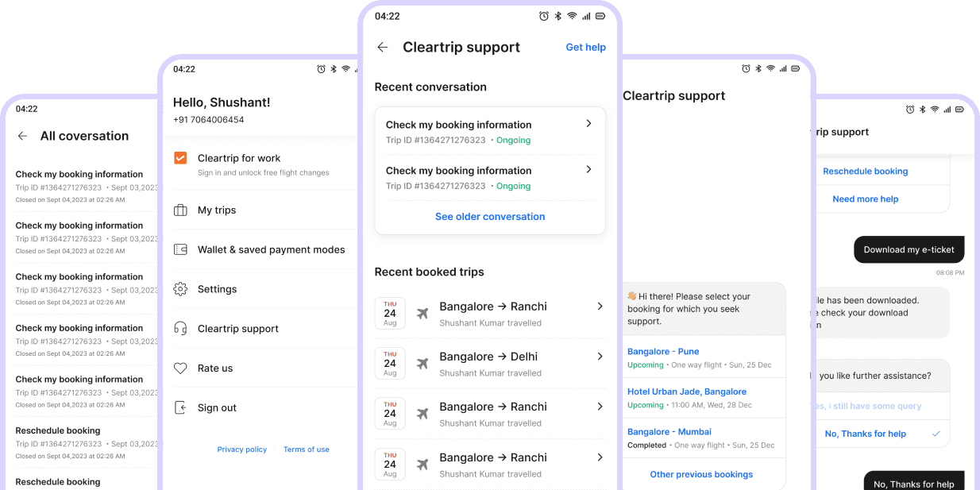This screenshot has width=980, height=490.
Task: Select No, Thanks for help option
Action: 880,434
